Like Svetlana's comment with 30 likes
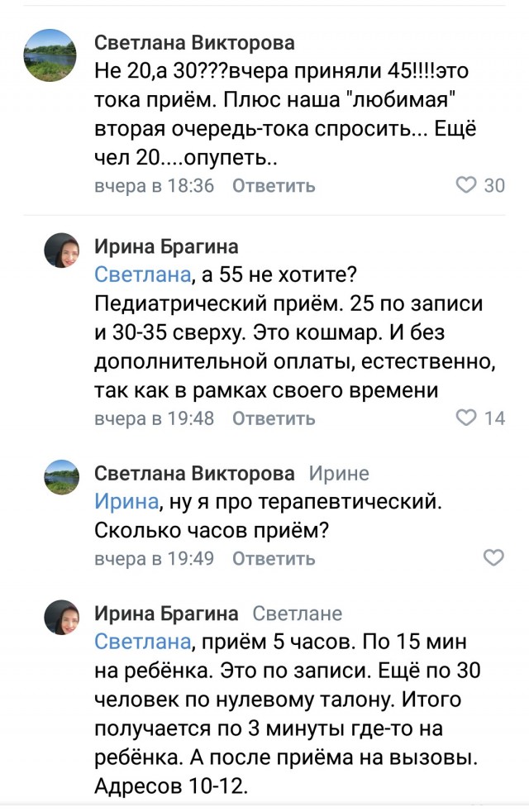The image size is (529, 812). click(x=467, y=185)
